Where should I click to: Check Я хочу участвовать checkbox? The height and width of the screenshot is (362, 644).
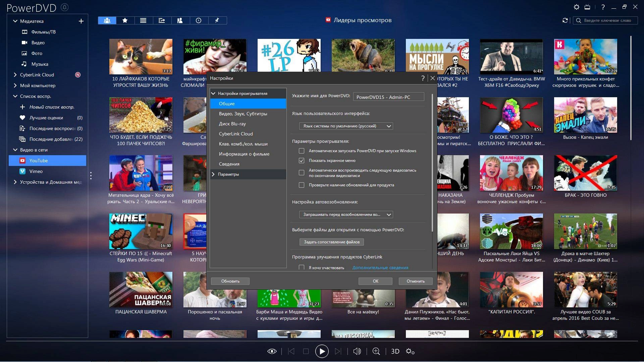pyautogui.click(x=302, y=267)
